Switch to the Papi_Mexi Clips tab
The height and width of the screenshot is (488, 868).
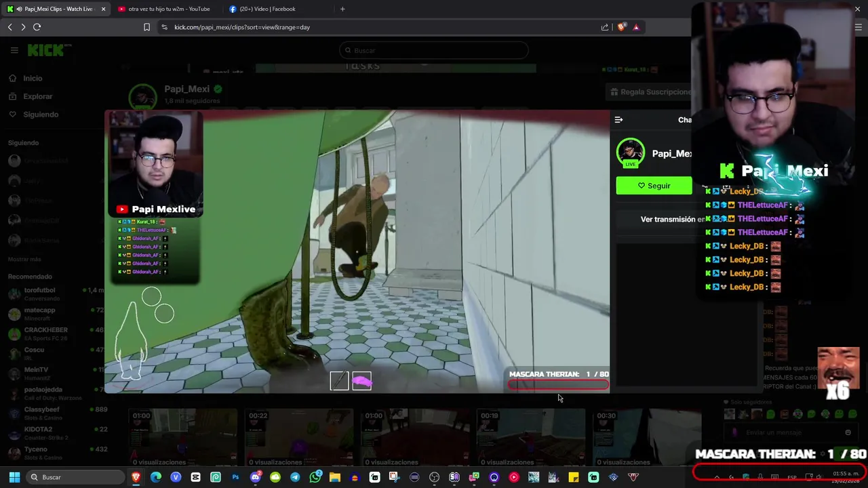tap(56, 9)
